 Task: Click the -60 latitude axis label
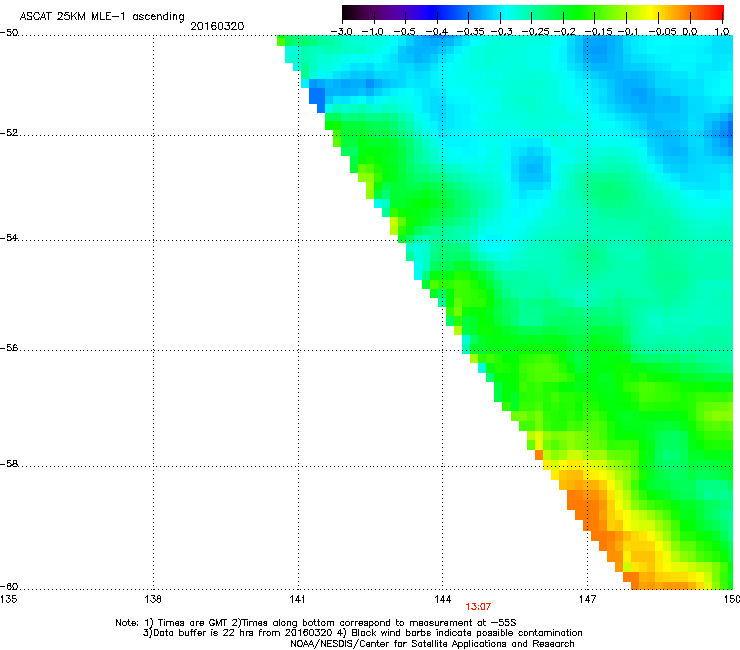click(x=9, y=586)
